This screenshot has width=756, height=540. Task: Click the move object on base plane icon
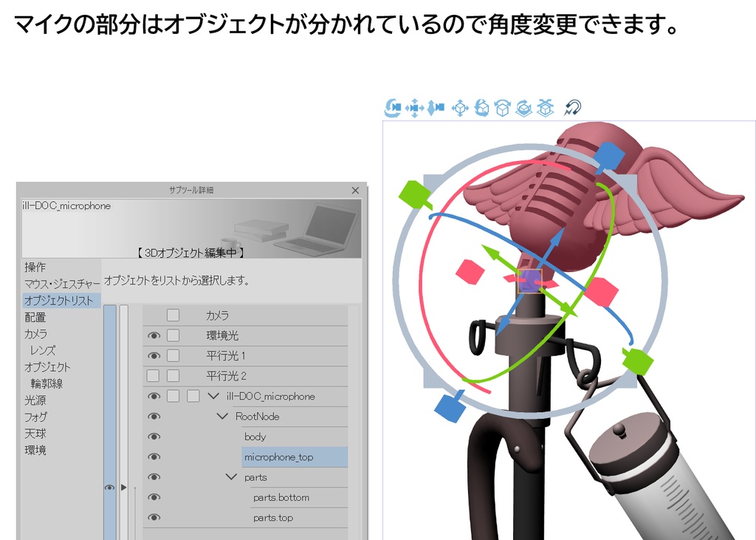(x=523, y=107)
